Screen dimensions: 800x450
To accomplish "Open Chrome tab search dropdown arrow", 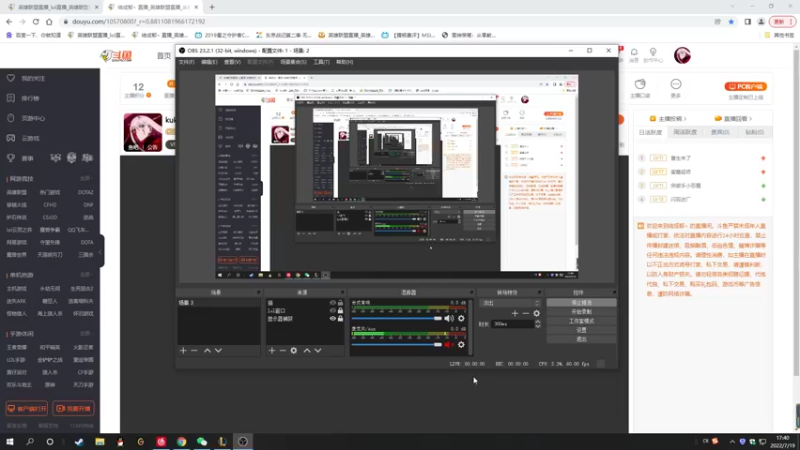I will click(x=733, y=7).
